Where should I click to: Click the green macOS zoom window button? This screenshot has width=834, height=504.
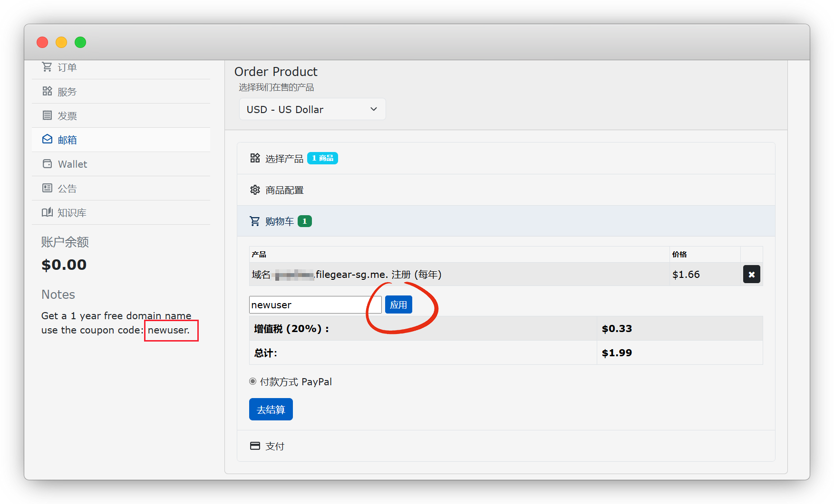[x=80, y=42]
